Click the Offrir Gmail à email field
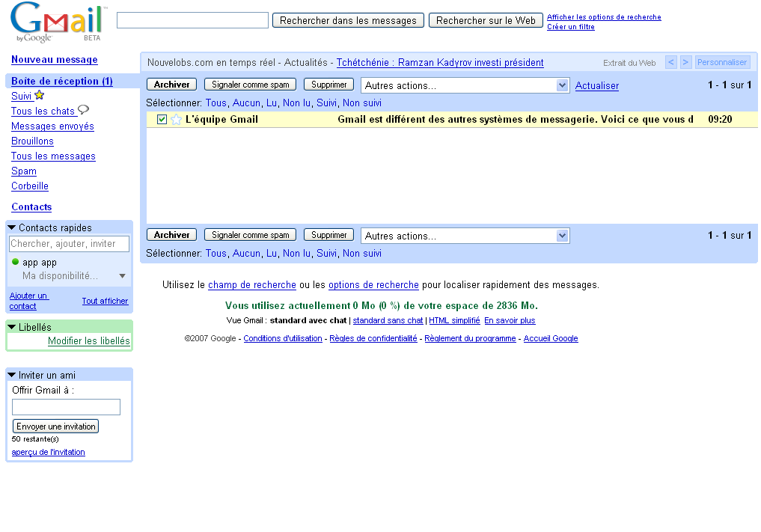 coord(66,407)
